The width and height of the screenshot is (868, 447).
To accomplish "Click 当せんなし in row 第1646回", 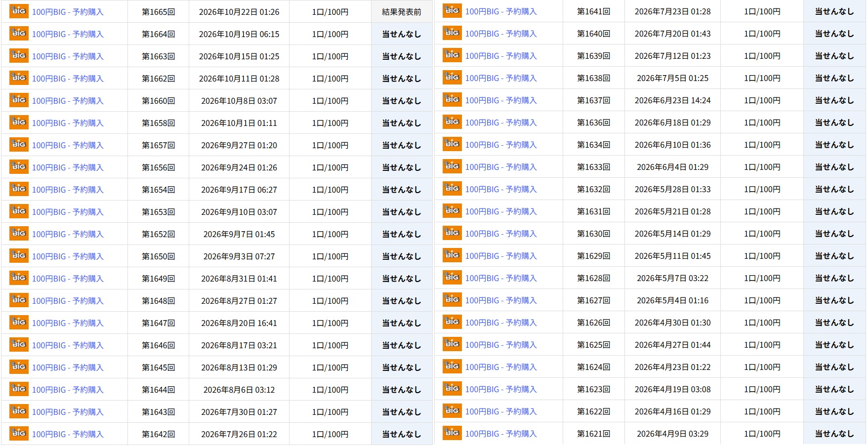I will (x=402, y=345).
